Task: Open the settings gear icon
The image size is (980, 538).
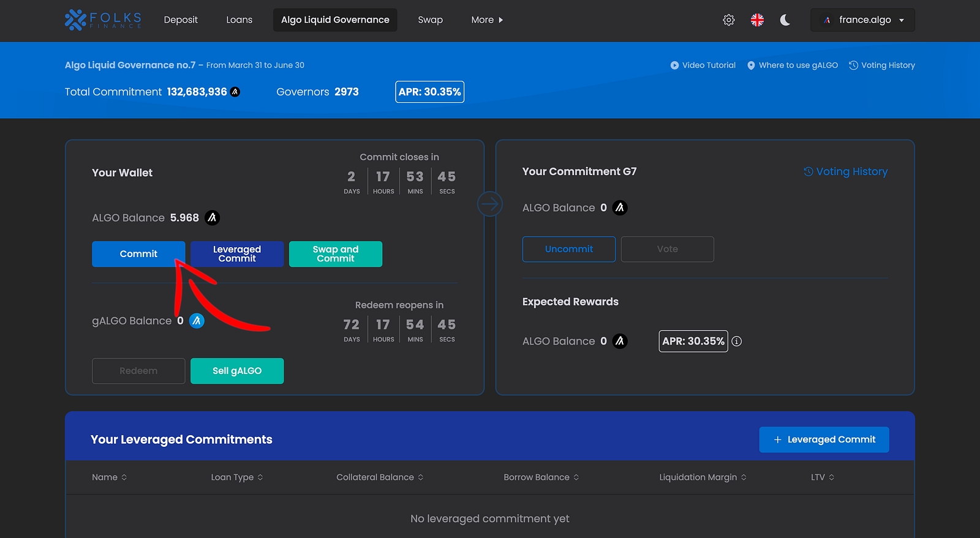Action: click(x=728, y=20)
